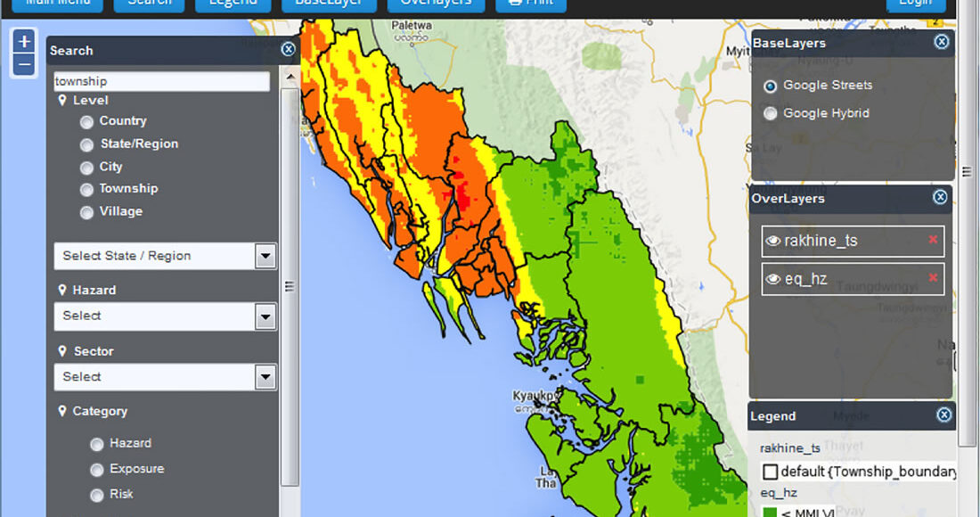Click the township search text field

tap(161, 81)
